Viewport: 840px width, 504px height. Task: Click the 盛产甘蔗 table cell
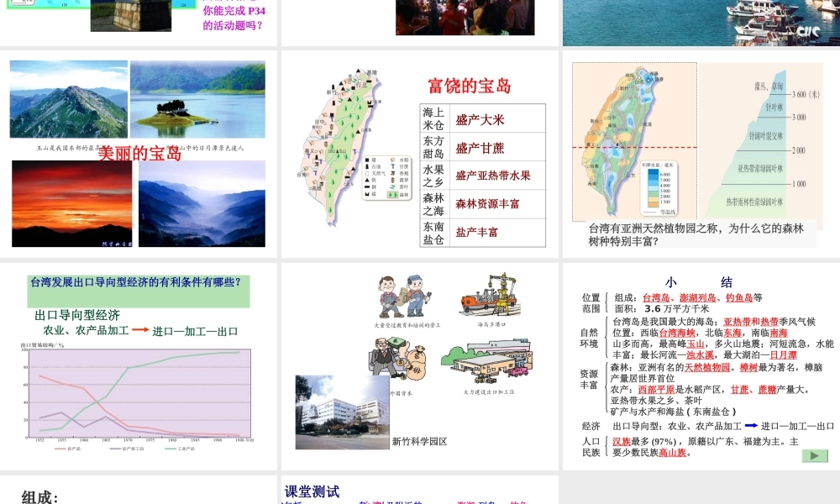click(x=497, y=147)
